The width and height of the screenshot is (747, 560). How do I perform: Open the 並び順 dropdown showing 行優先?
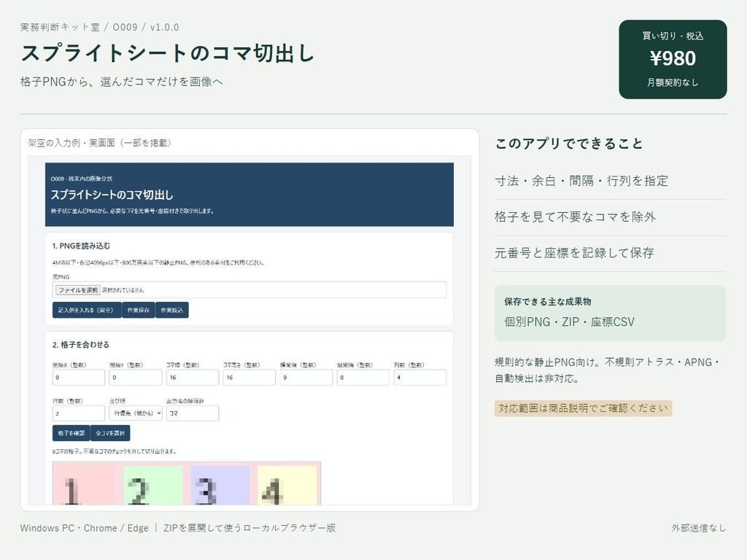coord(136,413)
